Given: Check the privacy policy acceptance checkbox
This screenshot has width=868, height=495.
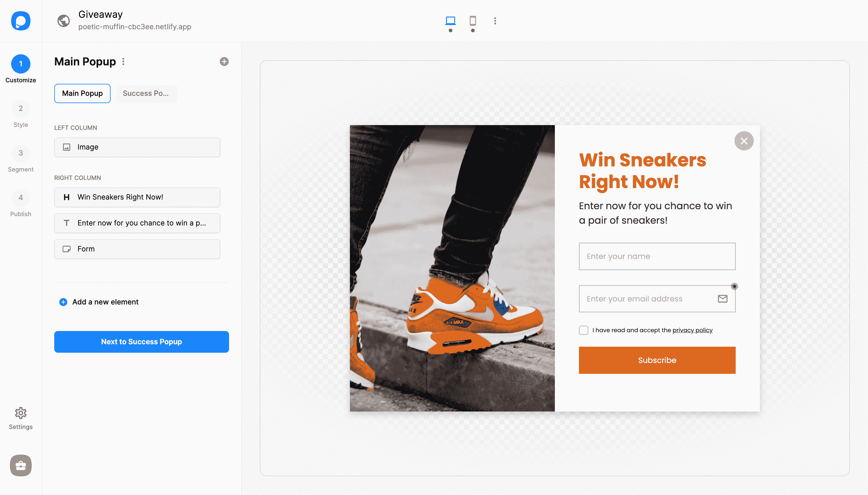Looking at the screenshot, I should click(x=583, y=330).
